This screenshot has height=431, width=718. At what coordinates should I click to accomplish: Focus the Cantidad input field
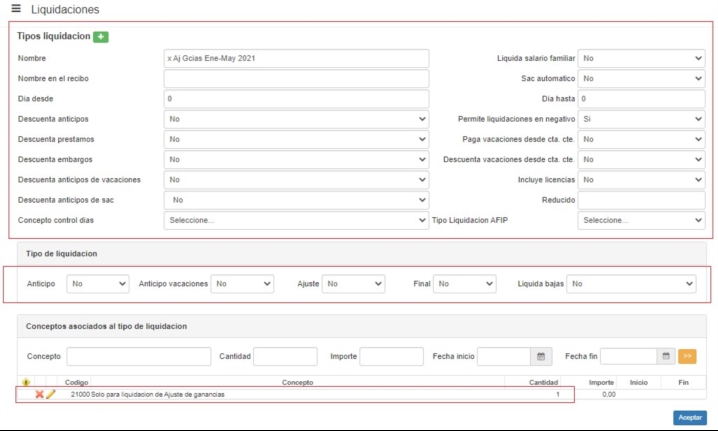tap(285, 356)
